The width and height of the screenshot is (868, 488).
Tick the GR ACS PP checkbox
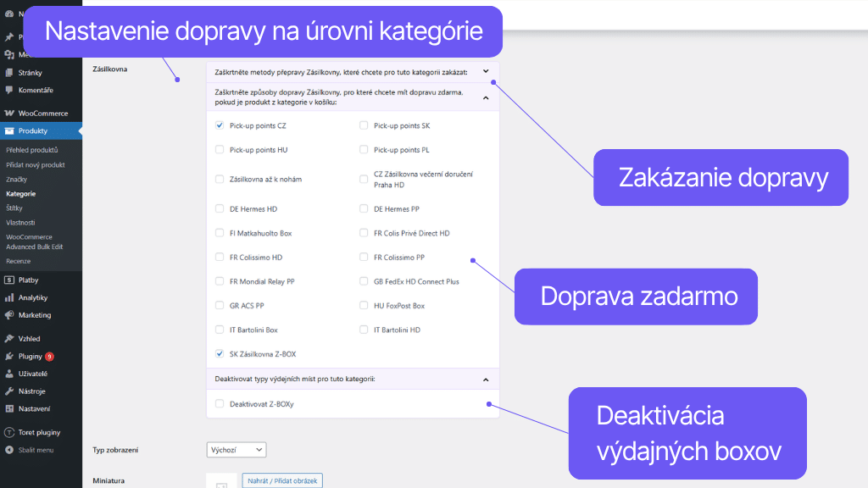click(x=220, y=305)
